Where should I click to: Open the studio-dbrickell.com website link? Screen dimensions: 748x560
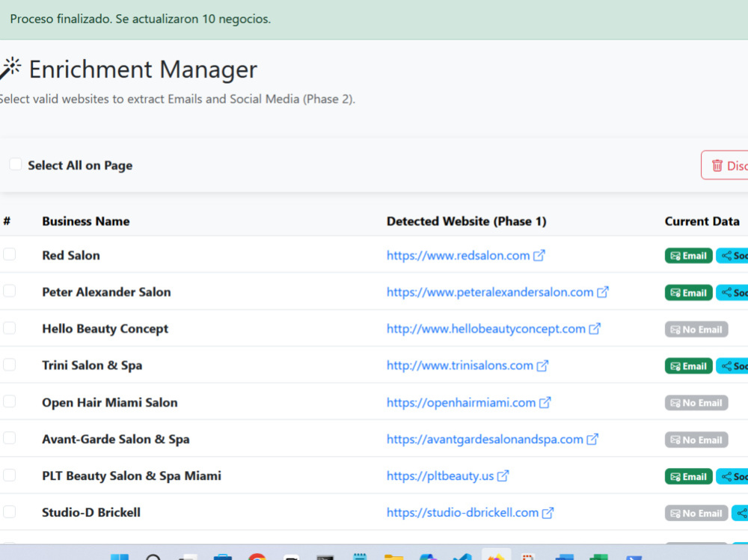coord(462,513)
